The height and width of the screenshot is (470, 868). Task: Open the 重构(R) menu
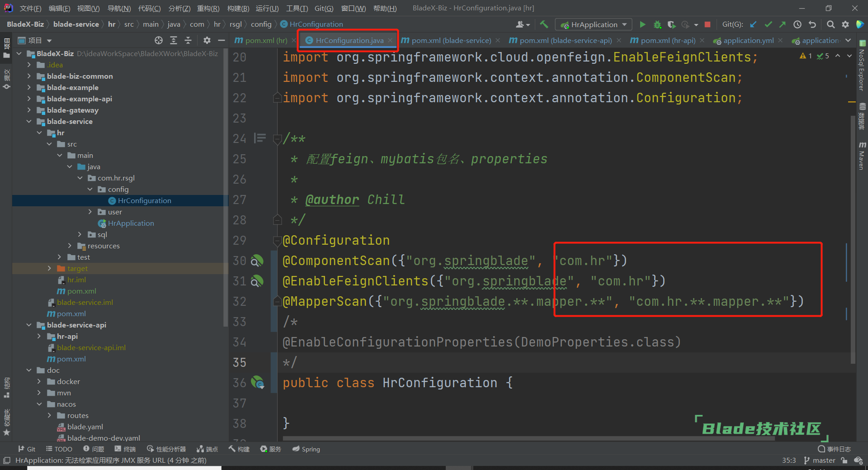[x=208, y=8]
